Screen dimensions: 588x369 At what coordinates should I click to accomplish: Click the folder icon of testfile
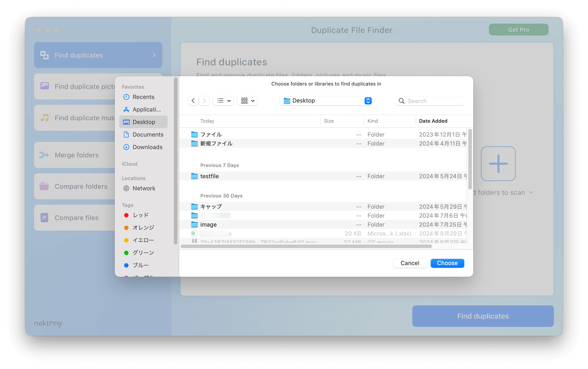(194, 176)
